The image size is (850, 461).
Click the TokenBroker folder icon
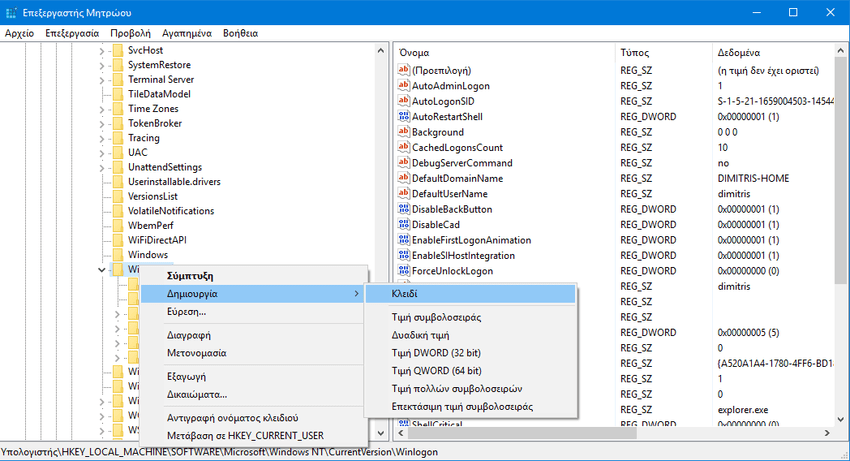coord(118,123)
